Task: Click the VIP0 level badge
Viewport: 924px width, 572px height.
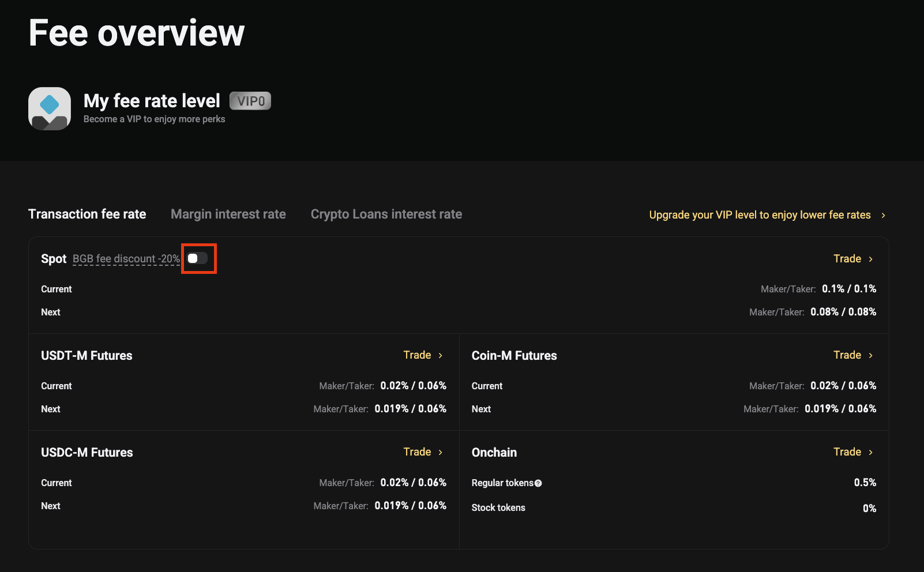Action: 250,101
